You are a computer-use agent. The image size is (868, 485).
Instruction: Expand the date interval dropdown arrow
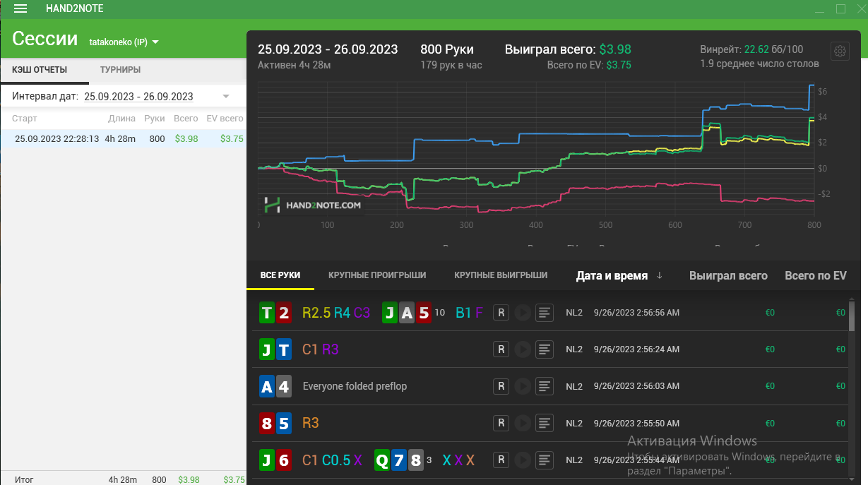[x=226, y=97]
